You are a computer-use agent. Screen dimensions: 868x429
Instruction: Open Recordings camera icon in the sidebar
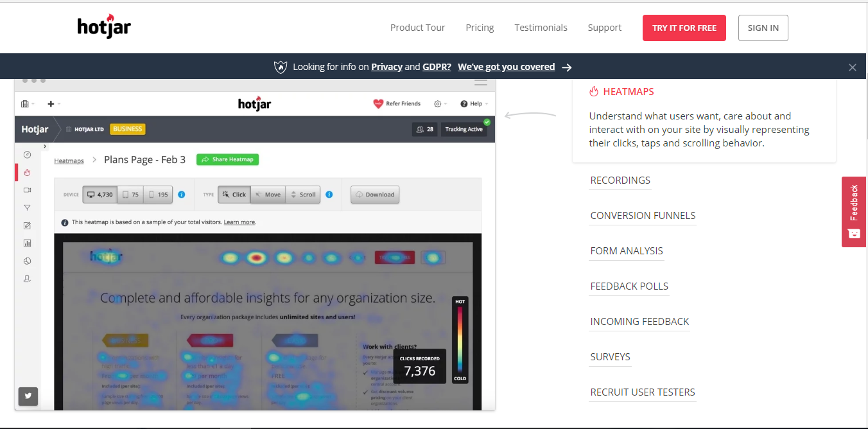(x=27, y=190)
